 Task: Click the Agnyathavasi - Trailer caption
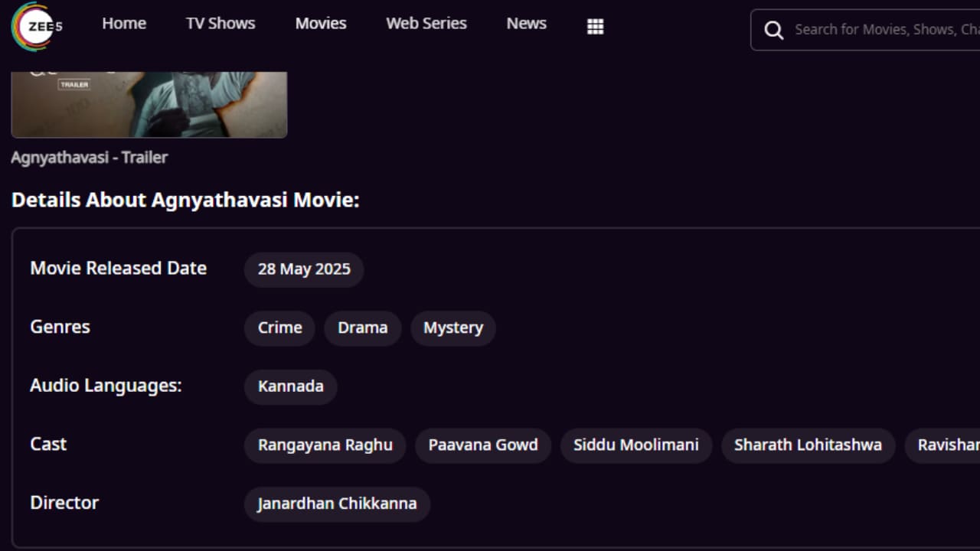(x=90, y=158)
